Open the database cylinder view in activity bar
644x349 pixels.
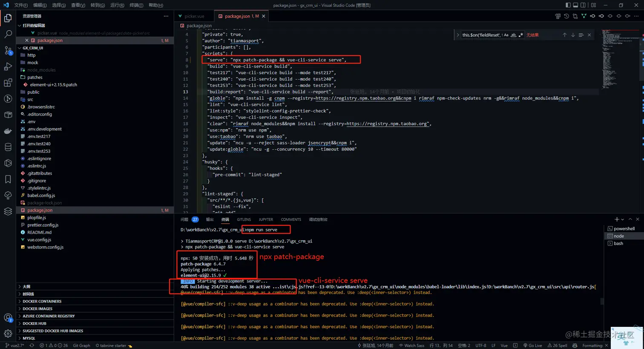[x=8, y=147]
